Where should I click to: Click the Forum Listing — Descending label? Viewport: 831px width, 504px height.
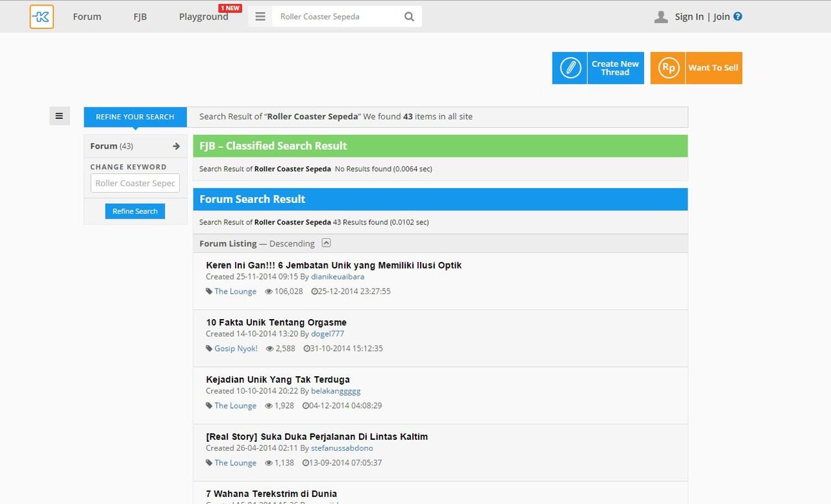257,243
